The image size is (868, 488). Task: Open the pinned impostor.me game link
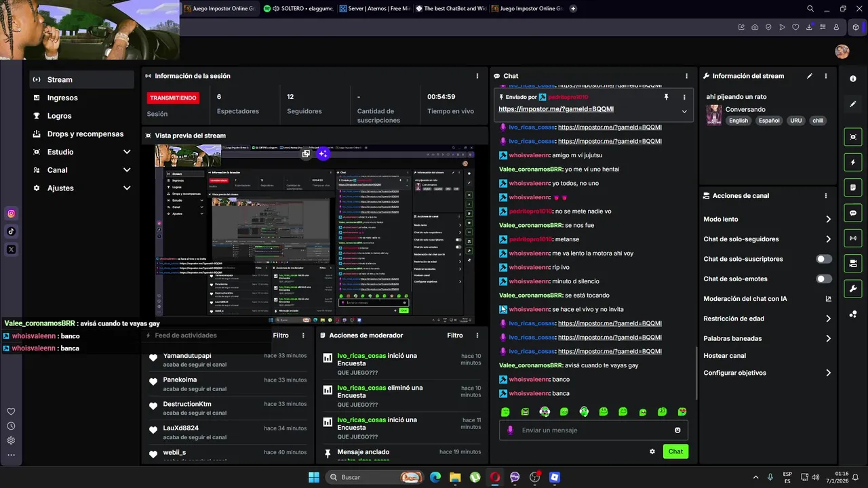coord(556,109)
